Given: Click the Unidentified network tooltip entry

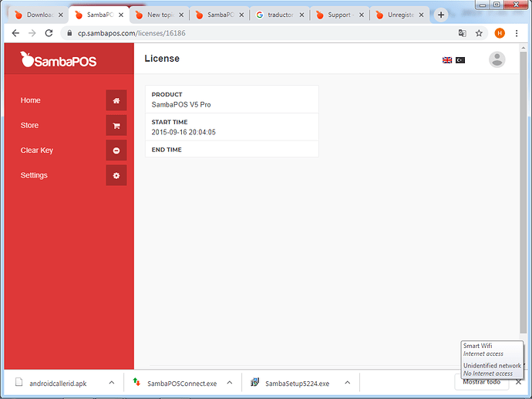Looking at the screenshot, I should click(x=492, y=370).
